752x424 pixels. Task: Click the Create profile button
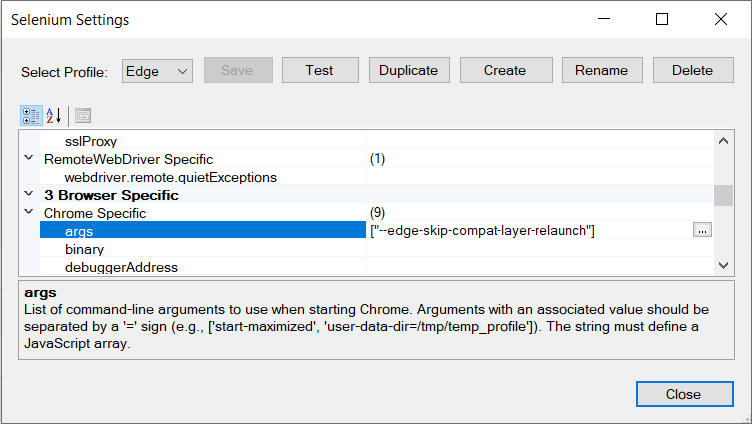click(x=504, y=70)
